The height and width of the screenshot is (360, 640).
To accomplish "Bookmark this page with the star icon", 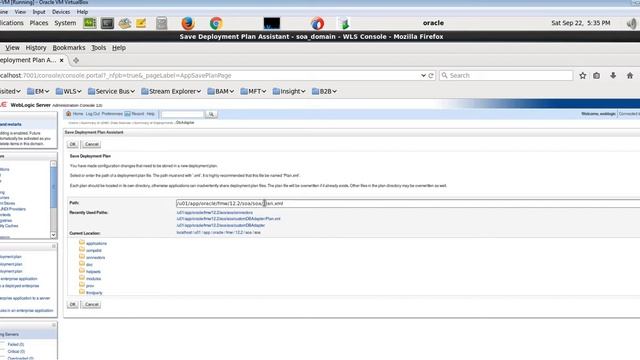I will pyautogui.click(x=582, y=76).
